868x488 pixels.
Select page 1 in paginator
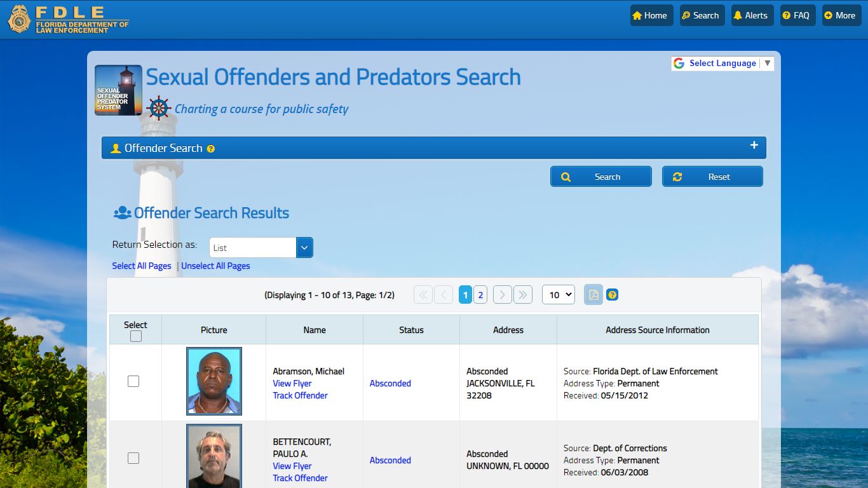click(465, 295)
